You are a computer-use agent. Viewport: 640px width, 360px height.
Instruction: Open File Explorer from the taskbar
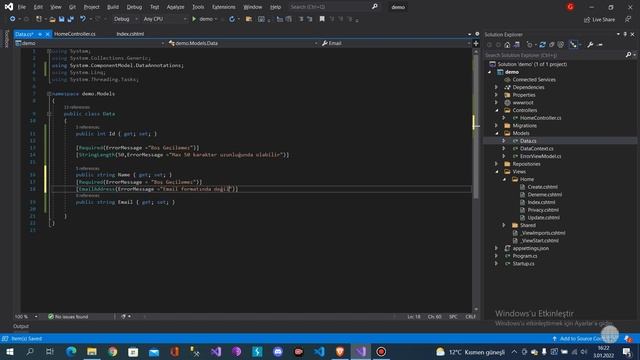[x=92, y=351]
